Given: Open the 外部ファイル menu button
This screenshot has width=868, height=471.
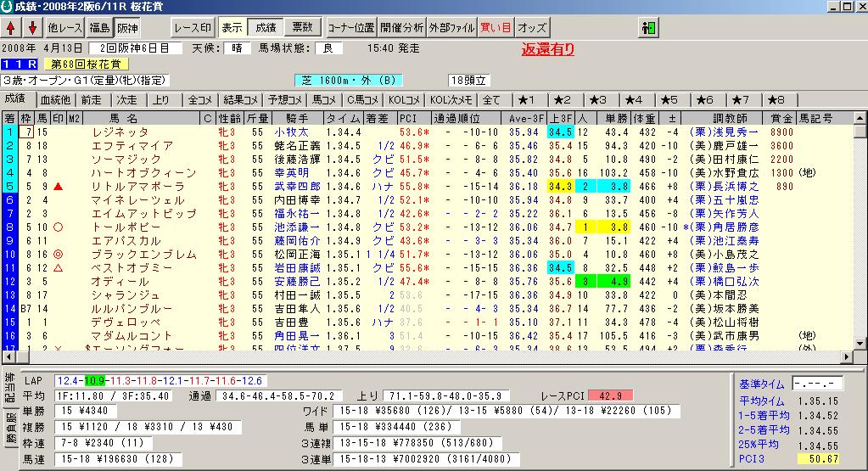Looking at the screenshot, I should coord(451,27).
